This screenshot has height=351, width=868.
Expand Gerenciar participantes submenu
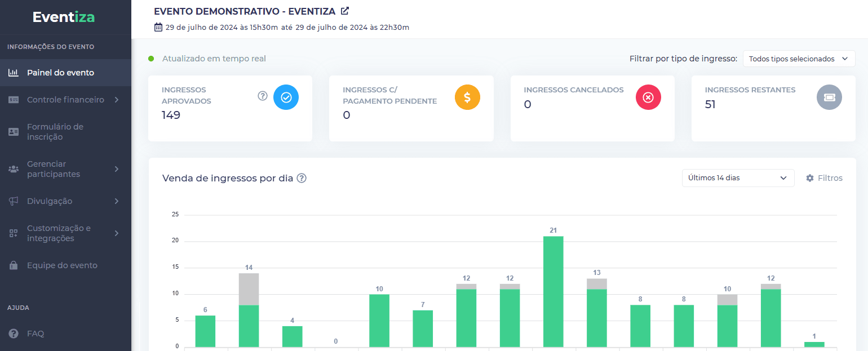point(65,169)
